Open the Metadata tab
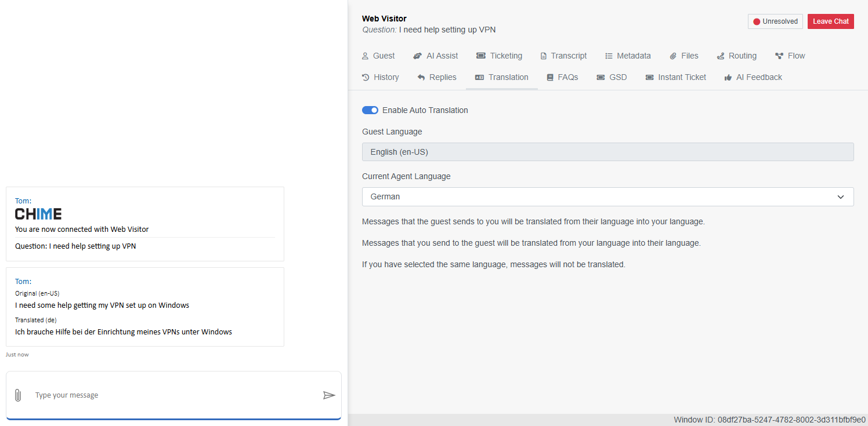The width and height of the screenshot is (868, 426). click(x=628, y=56)
